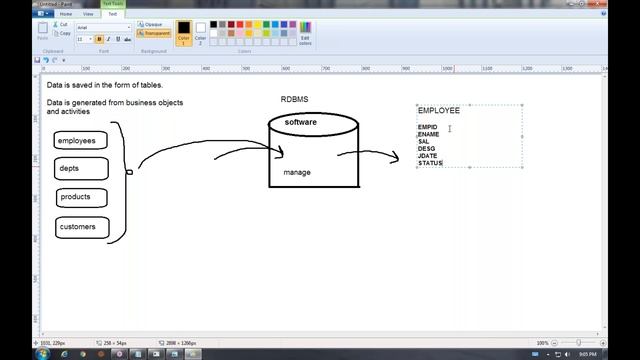Open Customize Quick Access Toolbar arrow

click(x=64, y=60)
